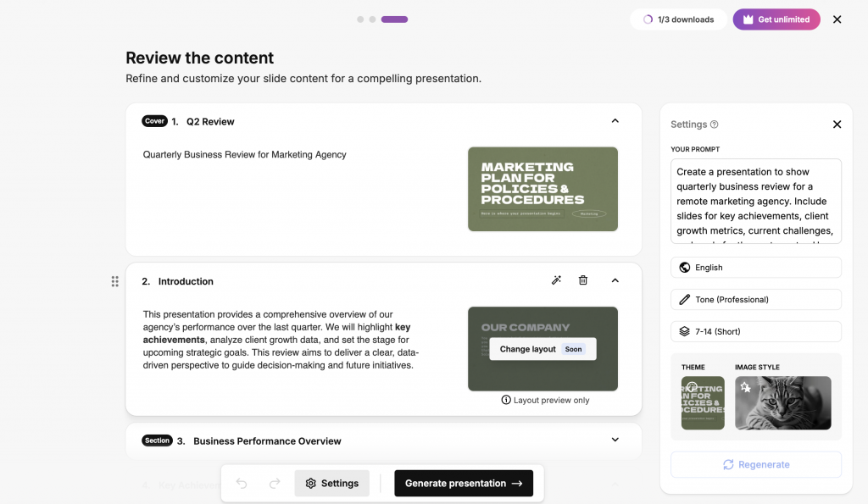The height and width of the screenshot is (504, 868).
Task: Click into the Your Prompt text field
Action: [755, 201]
